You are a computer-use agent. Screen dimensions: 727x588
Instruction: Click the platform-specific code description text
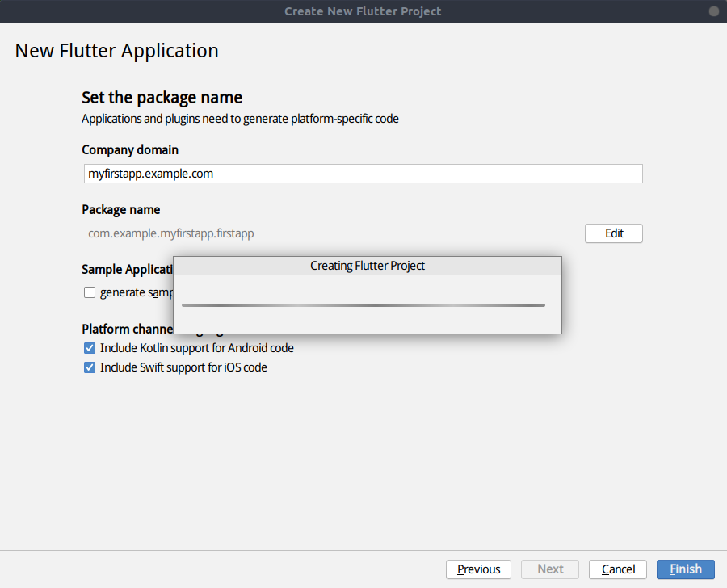tap(240, 119)
